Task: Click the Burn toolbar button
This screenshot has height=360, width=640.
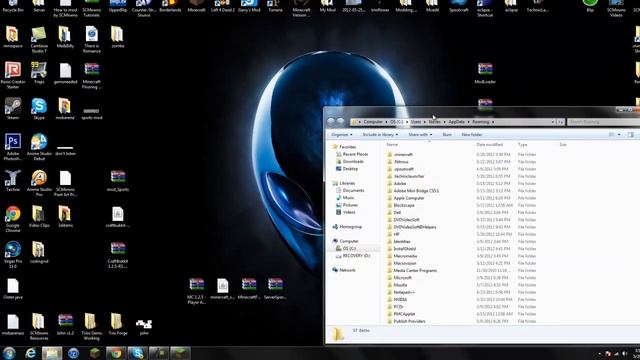Action: point(447,134)
